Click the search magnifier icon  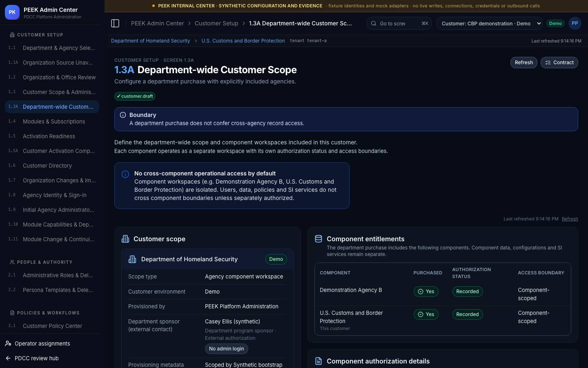(374, 23)
